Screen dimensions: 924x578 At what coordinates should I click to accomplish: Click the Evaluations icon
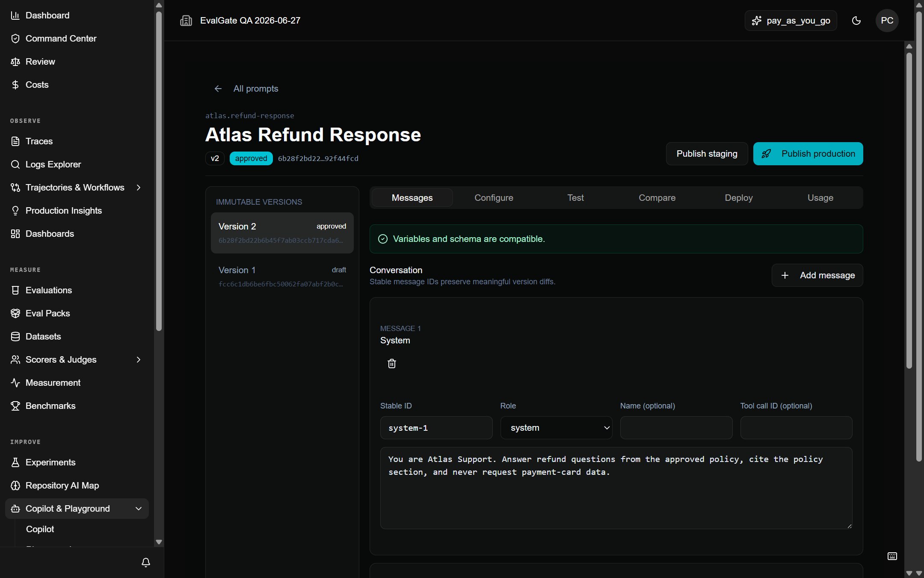[x=15, y=290]
